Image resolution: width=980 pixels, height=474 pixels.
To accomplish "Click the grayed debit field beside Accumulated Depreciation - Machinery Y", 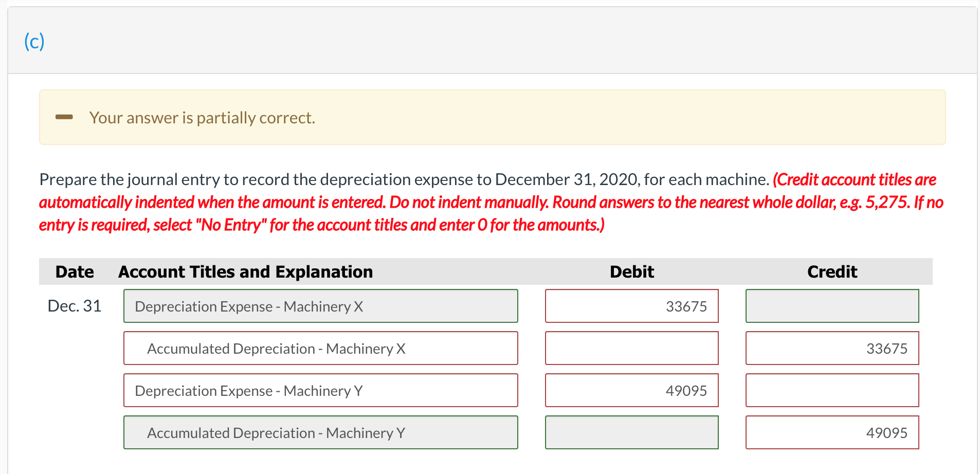I will click(631, 432).
